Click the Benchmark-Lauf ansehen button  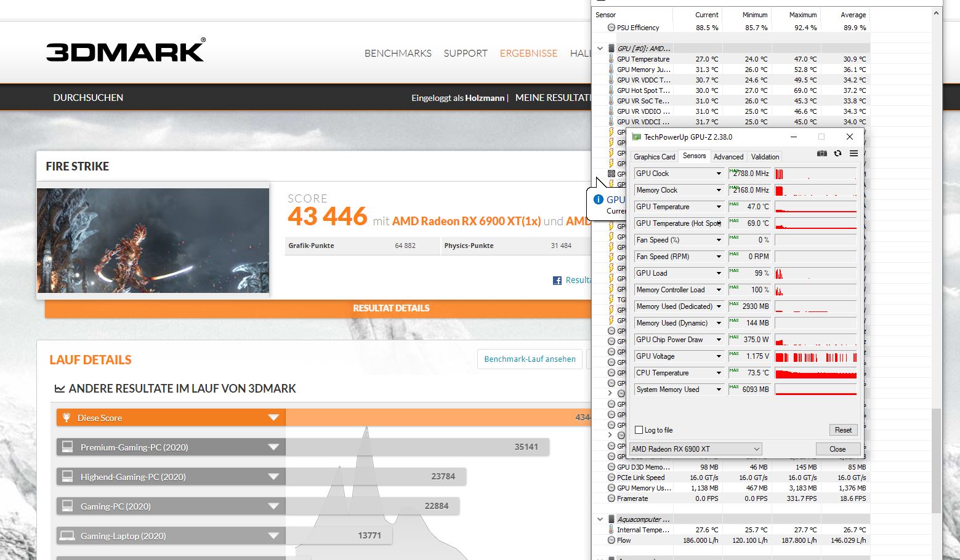pyautogui.click(x=530, y=359)
